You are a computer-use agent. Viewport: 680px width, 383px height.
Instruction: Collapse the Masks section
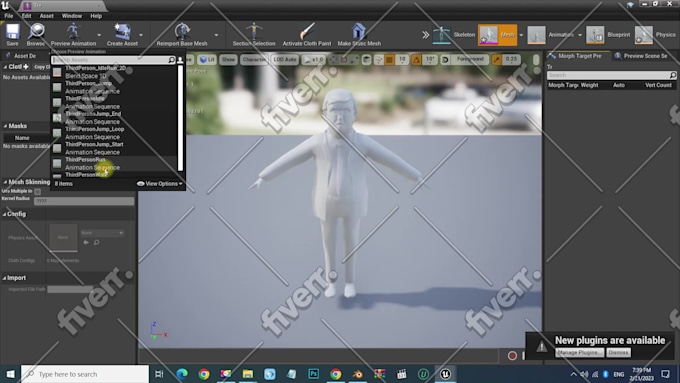point(5,126)
